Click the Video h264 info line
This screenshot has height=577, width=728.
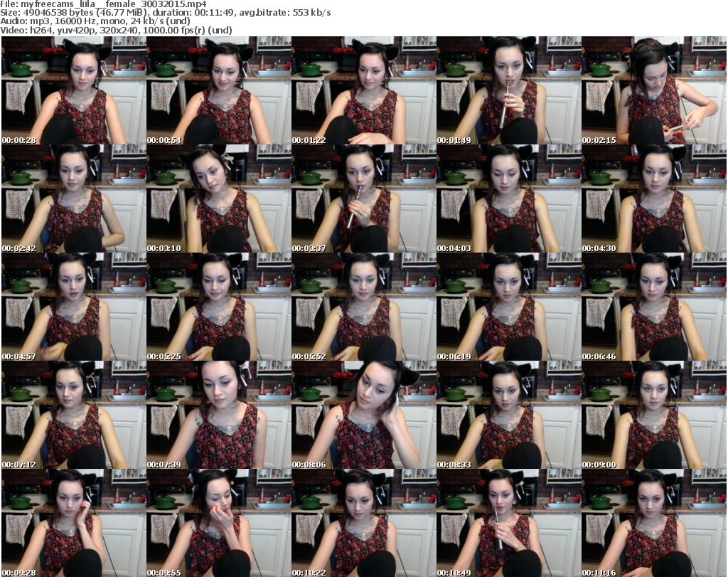point(116,30)
